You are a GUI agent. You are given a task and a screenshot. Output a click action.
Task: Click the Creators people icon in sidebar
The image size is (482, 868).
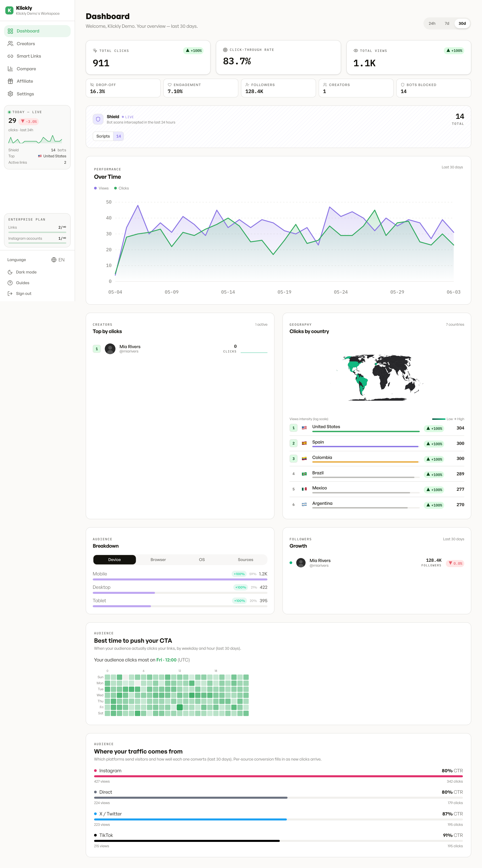[x=10, y=44]
